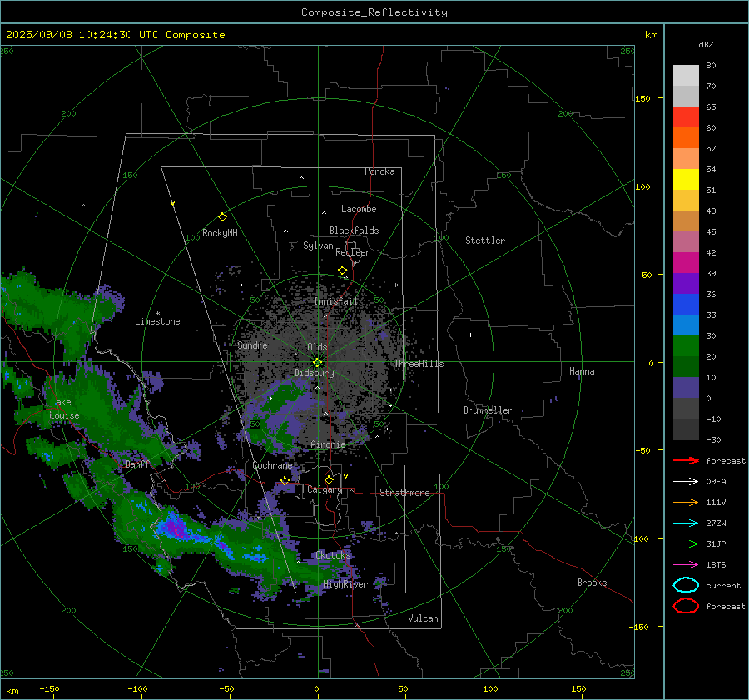Click the red forecast ellipse icon
Image resolution: width=749 pixels, height=700 pixels.
tap(686, 606)
